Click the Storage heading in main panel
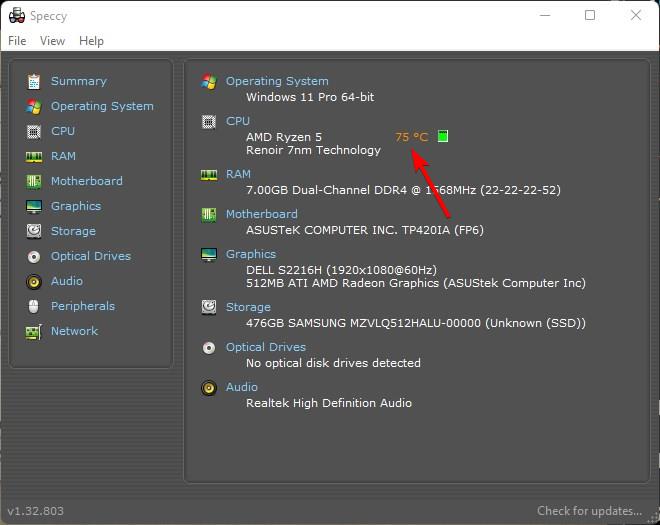The width and height of the screenshot is (660, 525). coord(248,307)
